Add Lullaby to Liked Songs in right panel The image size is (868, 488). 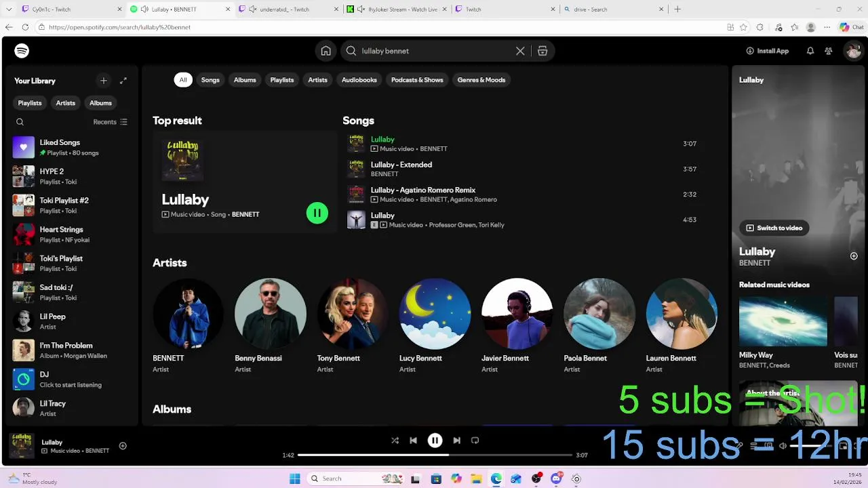[x=854, y=256]
